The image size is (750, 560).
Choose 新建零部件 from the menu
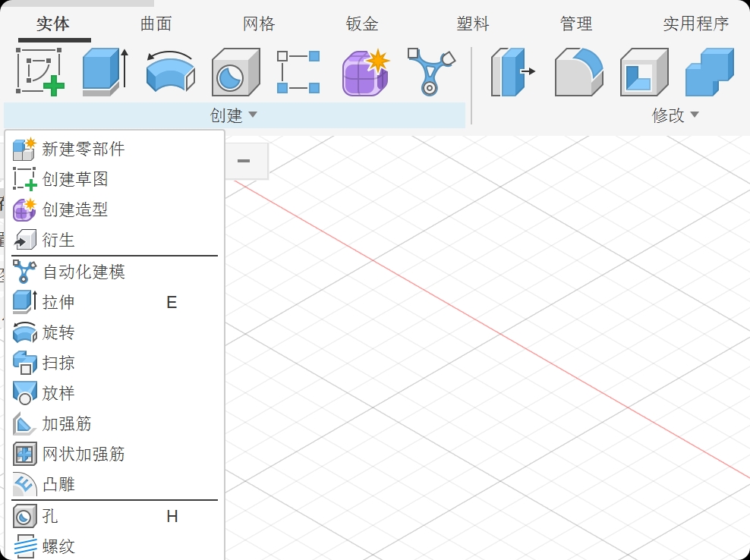(x=84, y=149)
